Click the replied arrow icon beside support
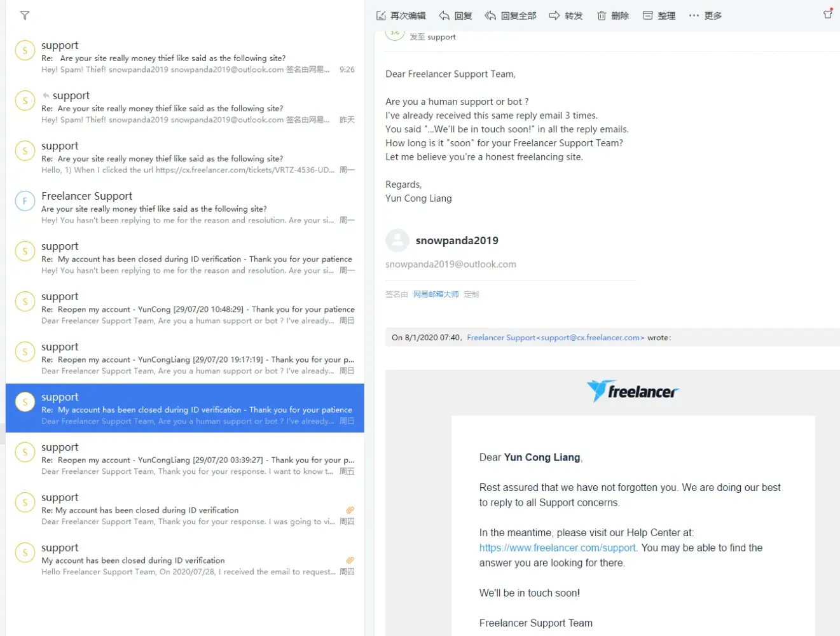840x636 pixels. click(x=46, y=95)
